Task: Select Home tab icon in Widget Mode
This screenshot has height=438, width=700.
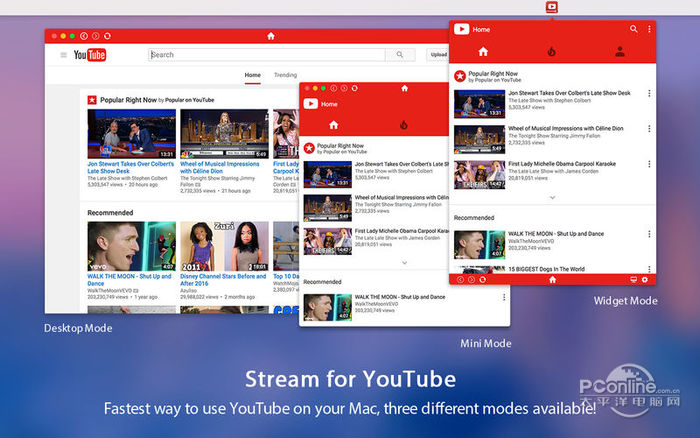Action: coord(483,52)
